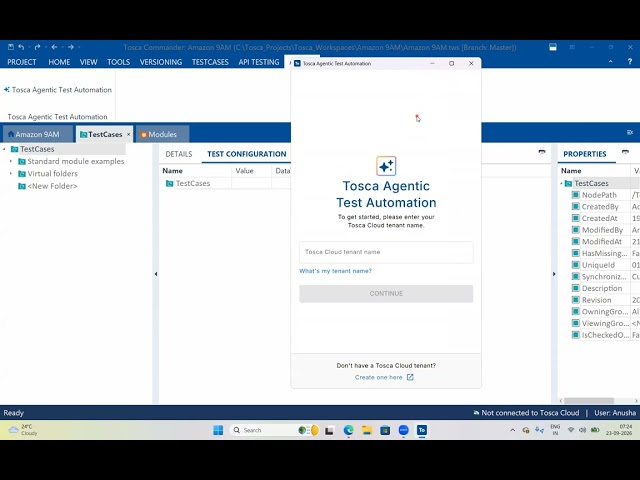The height and width of the screenshot is (480, 640).
Task: Click the Name column header in configuration grid
Action: [x=172, y=171]
